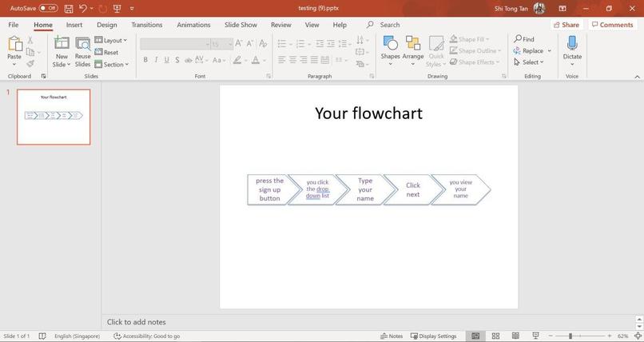
Task: Click the Reset slide button
Action: [106, 53]
